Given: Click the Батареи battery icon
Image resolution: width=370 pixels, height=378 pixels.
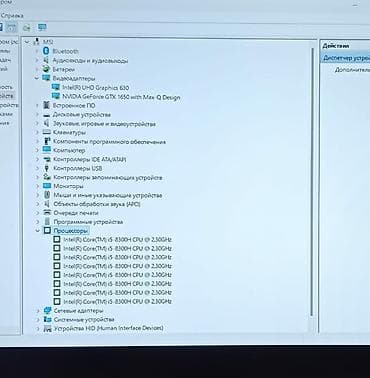Looking at the screenshot, I should click(46, 69).
